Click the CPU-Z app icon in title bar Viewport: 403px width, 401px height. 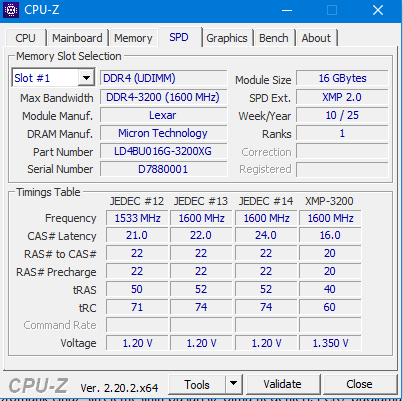(x=11, y=10)
